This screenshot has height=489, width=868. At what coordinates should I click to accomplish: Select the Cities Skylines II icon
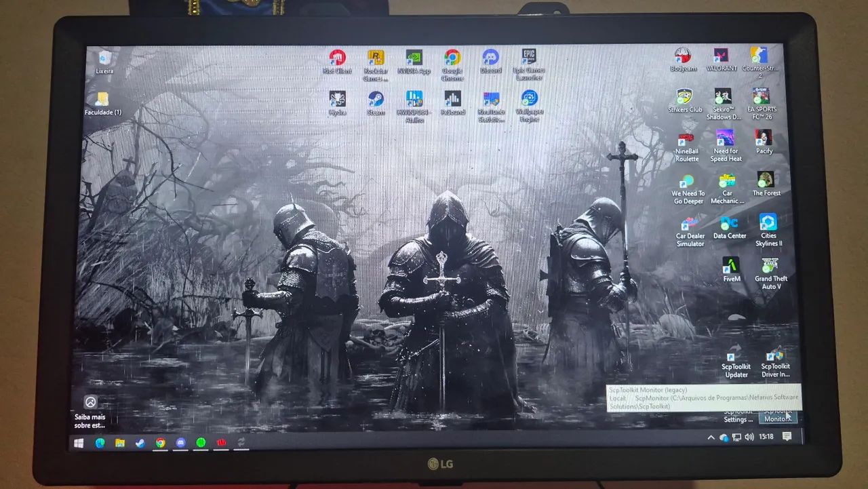point(768,231)
